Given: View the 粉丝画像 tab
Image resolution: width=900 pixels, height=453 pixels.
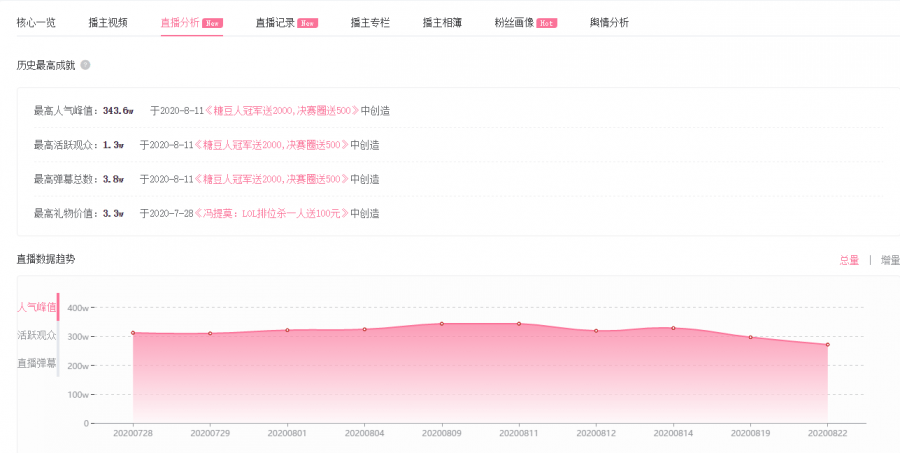Looking at the screenshot, I should point(514,22).
